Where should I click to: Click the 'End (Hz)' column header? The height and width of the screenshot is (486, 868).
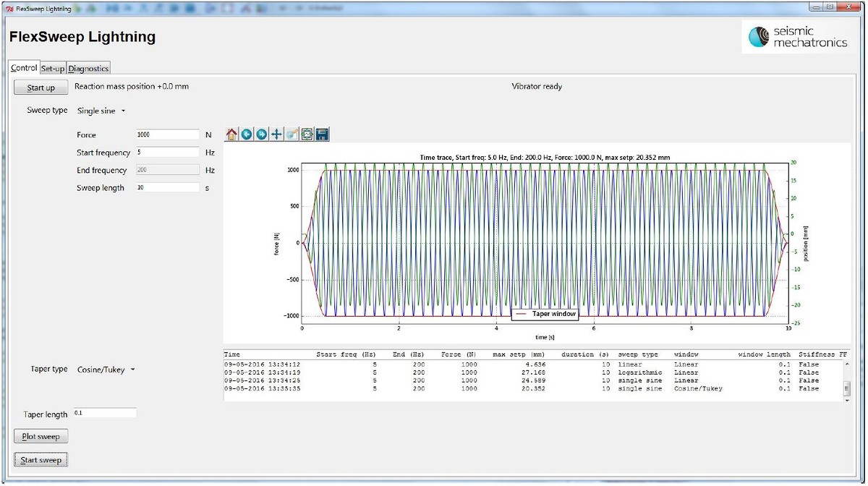coord(409,355)
